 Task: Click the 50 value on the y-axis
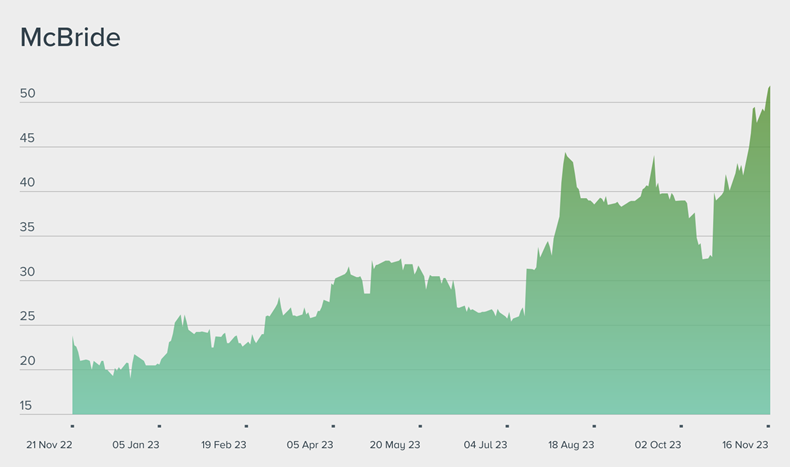click(x=27, y=94)
